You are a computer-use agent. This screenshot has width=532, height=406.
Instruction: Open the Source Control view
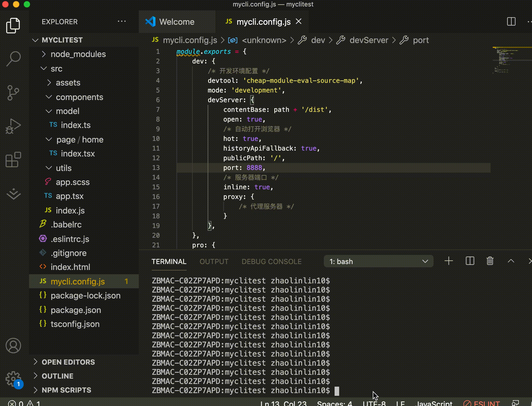pyautogui.click(x=13, y=93)
